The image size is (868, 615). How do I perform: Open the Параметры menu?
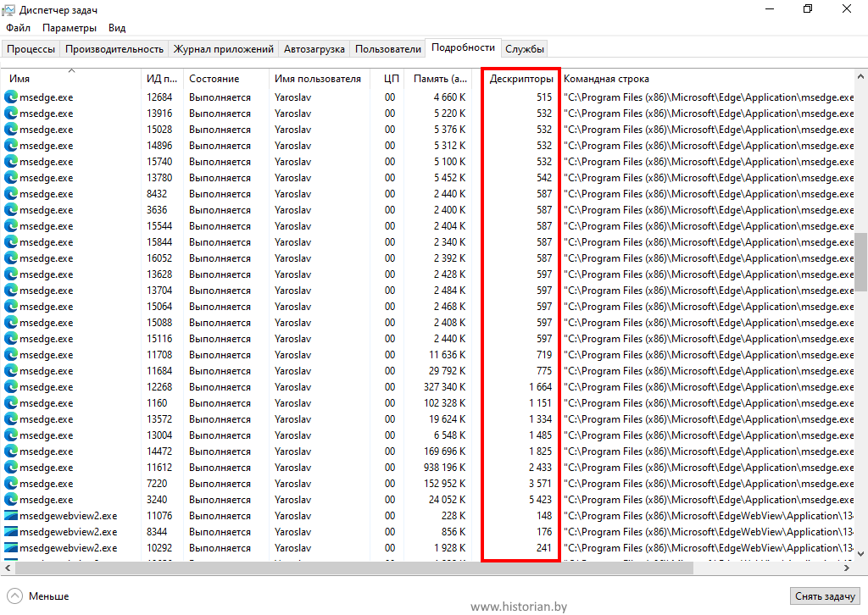coord(70,28)
